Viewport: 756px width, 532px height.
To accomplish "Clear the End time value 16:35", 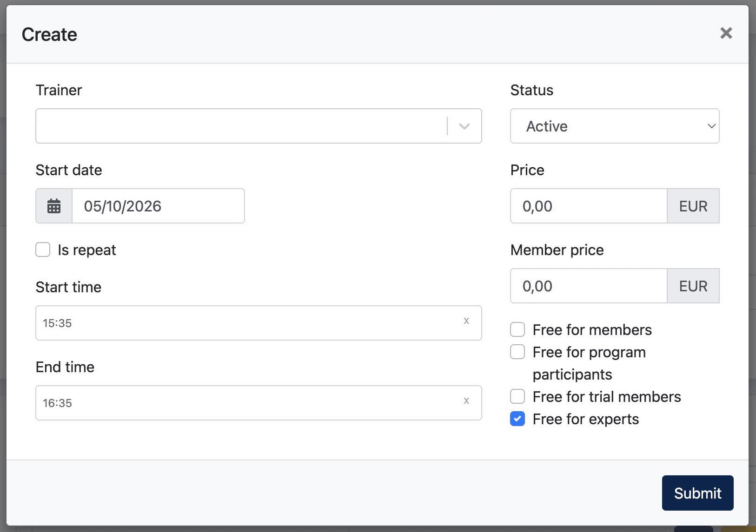I will (x=466, y=401).
